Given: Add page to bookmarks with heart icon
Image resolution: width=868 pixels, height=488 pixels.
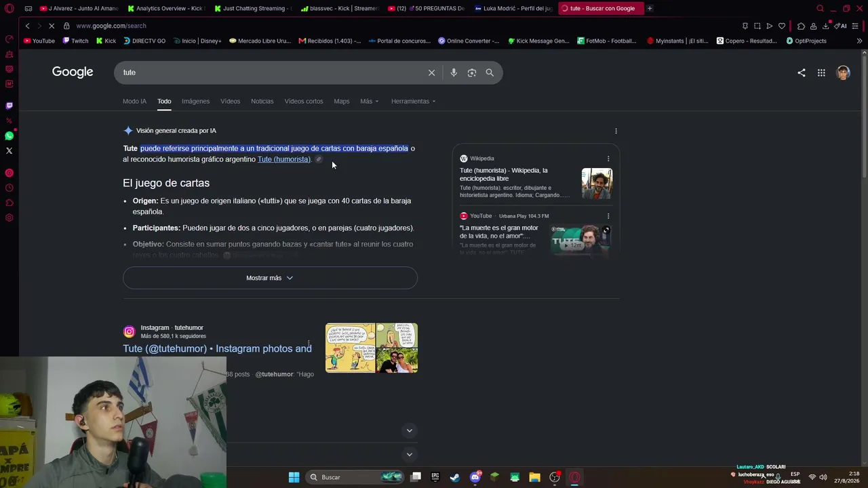Looking at the screenshot, I should point(782,26).
